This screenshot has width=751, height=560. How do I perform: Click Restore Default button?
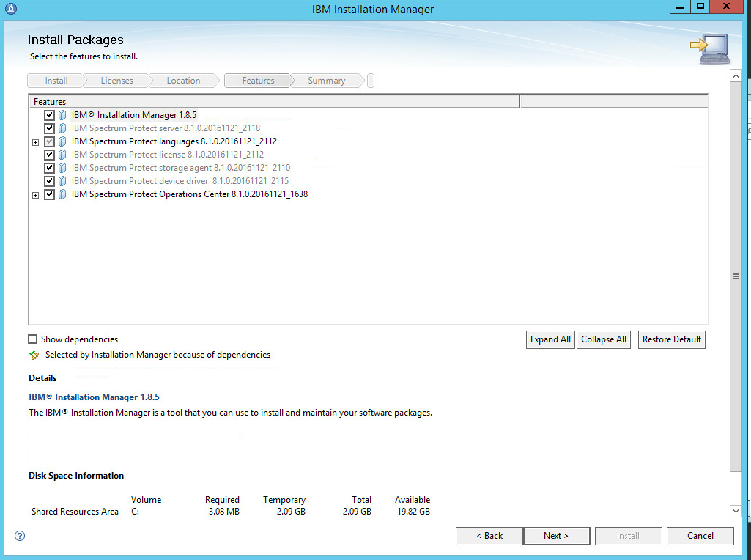671,339
